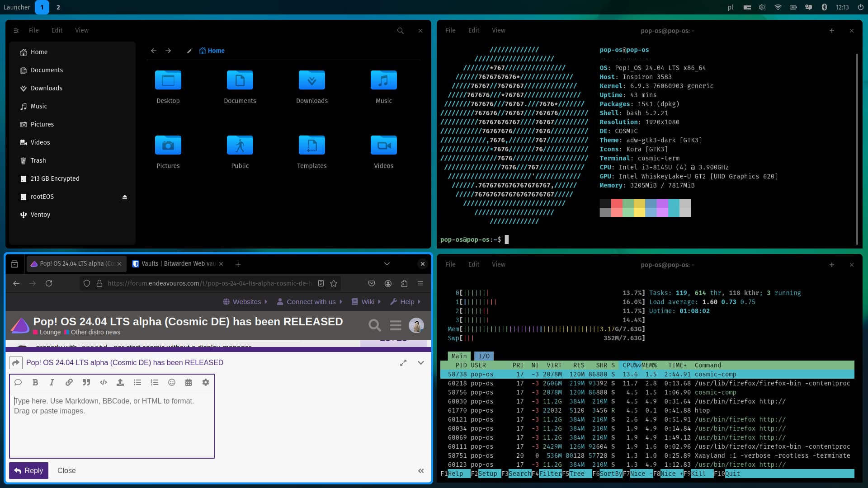Expand Connect with us dropdown

click(310, 302)
